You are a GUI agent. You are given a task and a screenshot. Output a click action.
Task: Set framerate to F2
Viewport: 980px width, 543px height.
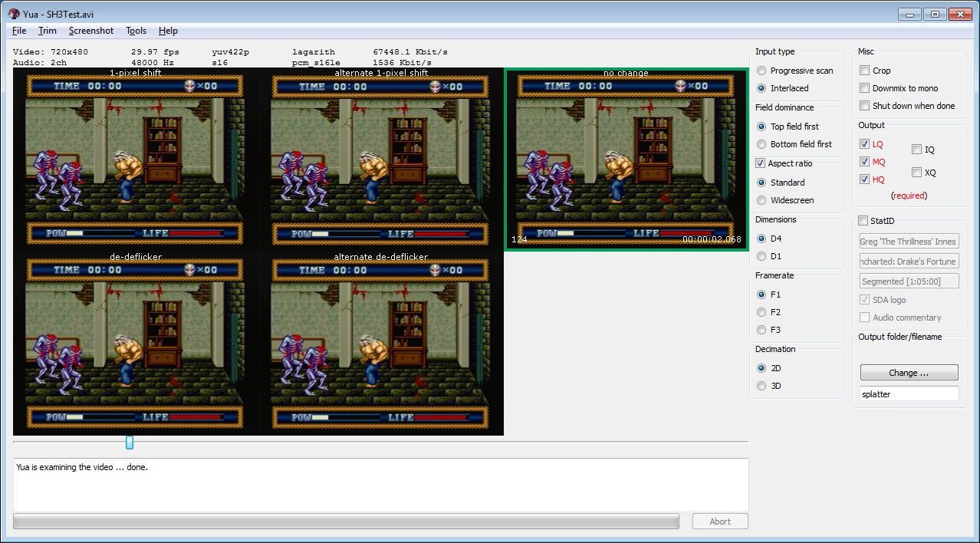click(x=761, y=312)
